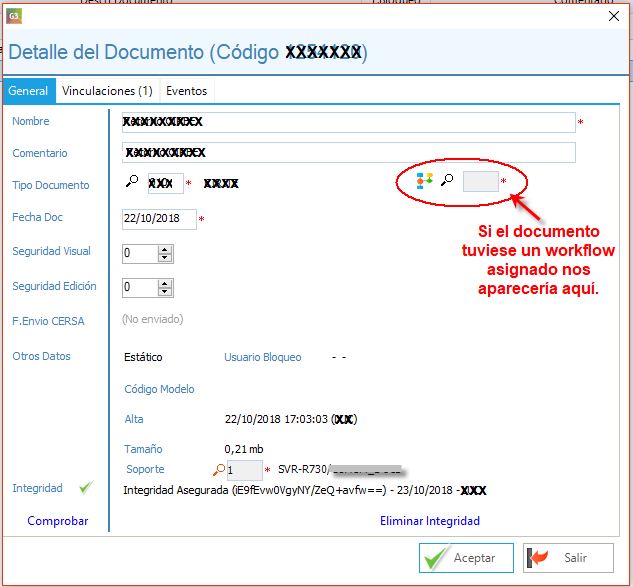This screenshot has width=633, height=587.
Task: Click the size value 0,21 mb
Action: [244, 449]
